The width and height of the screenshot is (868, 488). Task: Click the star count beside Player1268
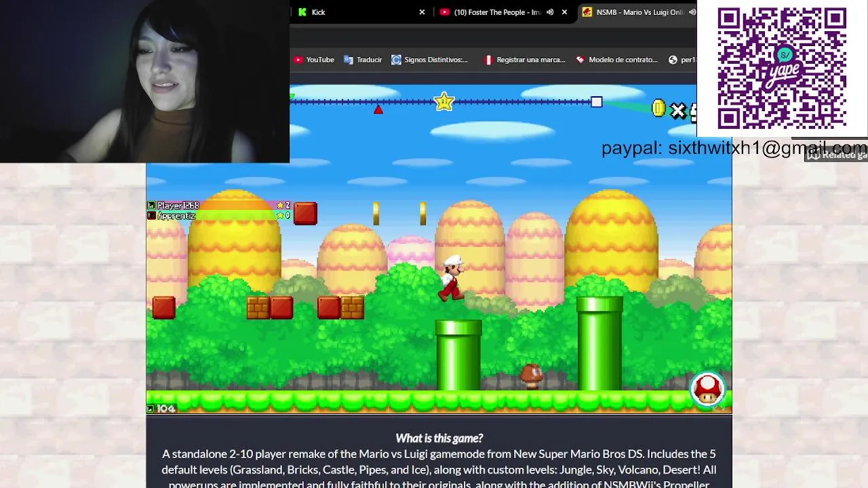tap(283, 205)
